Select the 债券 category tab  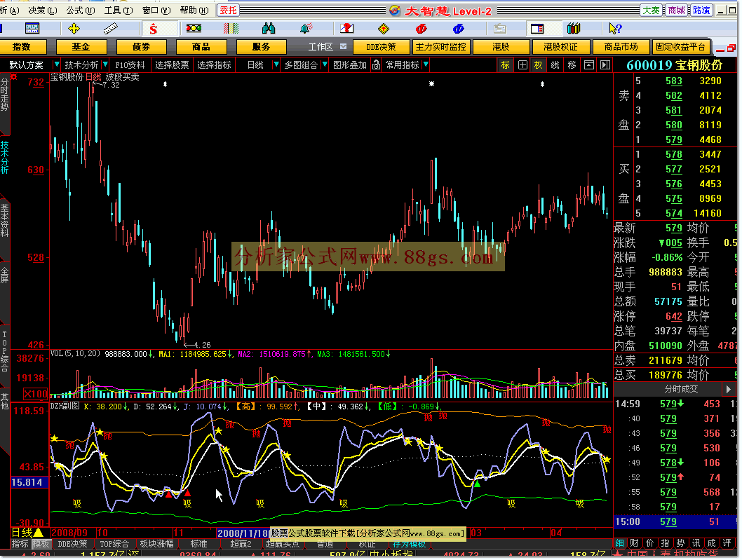[141, 47]
